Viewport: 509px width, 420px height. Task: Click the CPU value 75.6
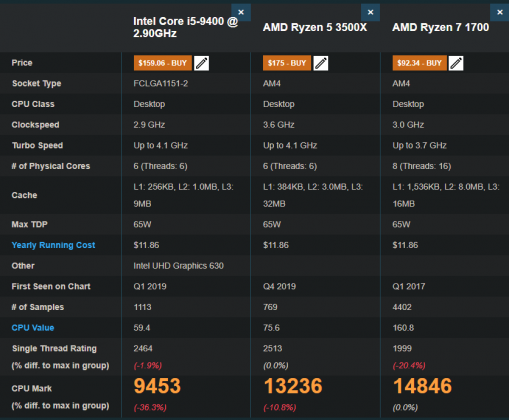pos(271,328)
